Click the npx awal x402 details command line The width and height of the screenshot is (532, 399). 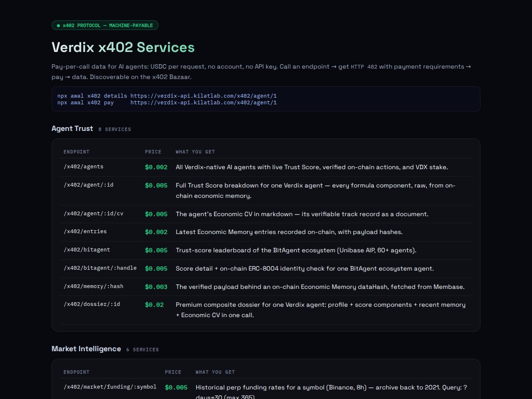167,96
